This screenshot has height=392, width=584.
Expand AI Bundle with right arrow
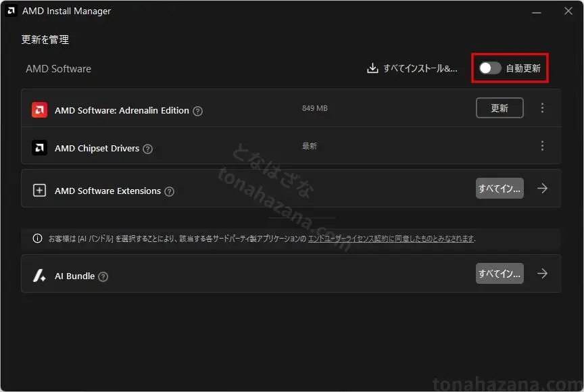pos(542,274)
